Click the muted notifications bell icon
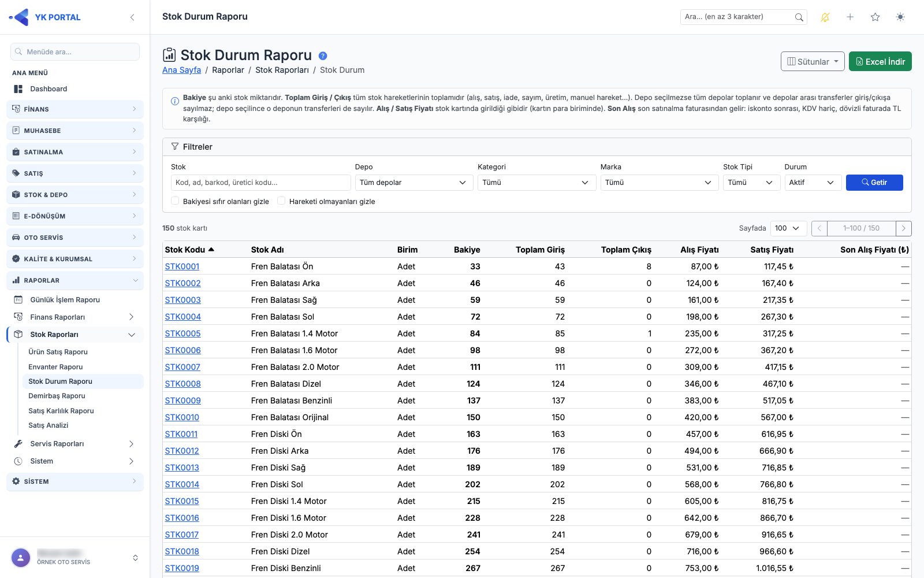This screenshot has height=578, width=924. point(825,17)
